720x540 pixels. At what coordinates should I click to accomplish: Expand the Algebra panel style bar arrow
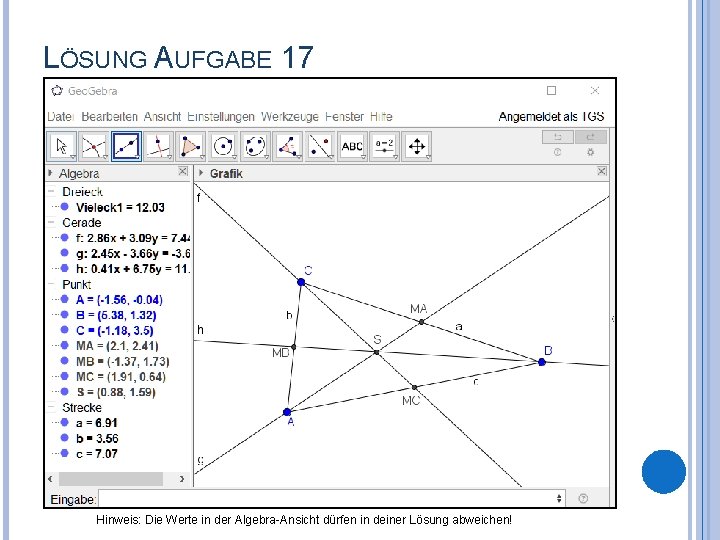click(50, 173)
